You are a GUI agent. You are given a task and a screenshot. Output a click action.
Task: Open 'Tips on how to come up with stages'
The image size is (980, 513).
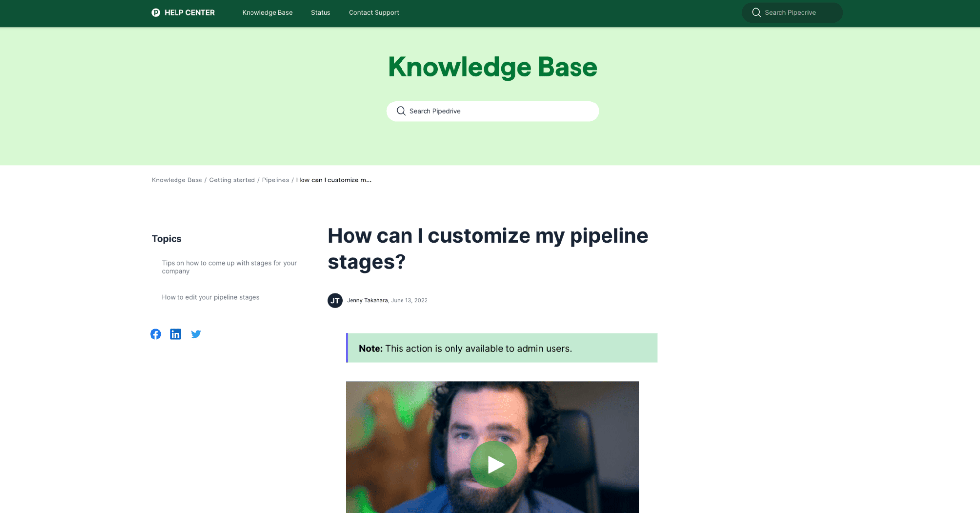(229, 267)
